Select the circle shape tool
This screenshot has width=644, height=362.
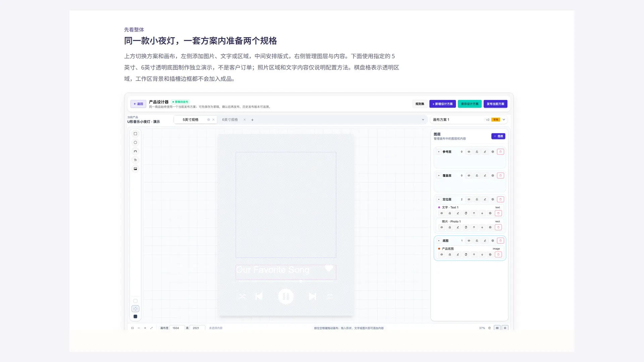[135, 142]
